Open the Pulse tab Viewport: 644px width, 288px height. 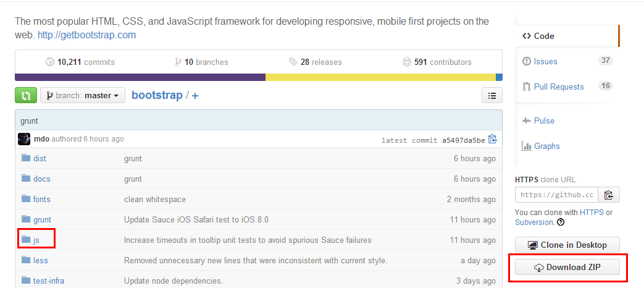click(538, 121)
